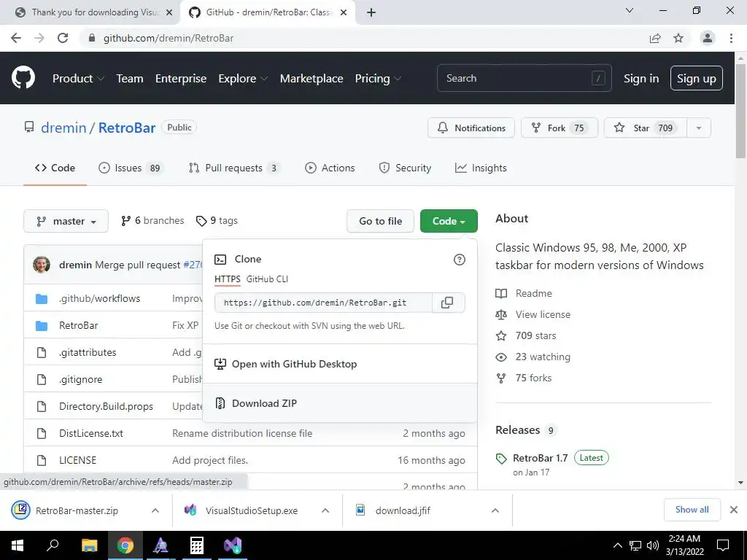
Task: Click 6 branches link
Action: [152, 221]
